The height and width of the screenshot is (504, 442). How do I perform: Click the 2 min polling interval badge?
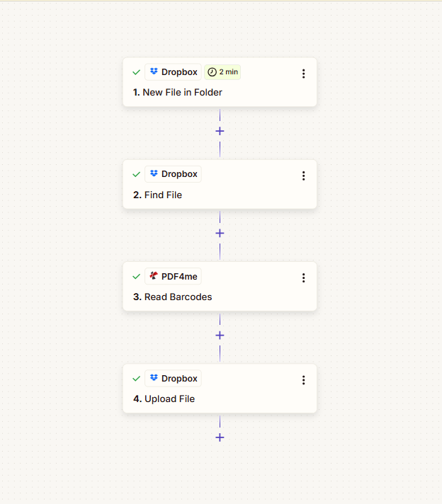[x=223, y=72]
